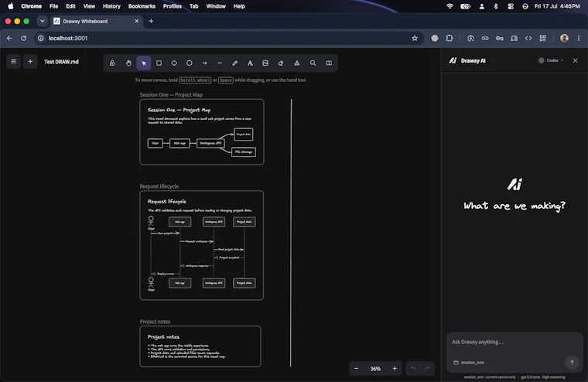
Task: Open the Codex model dropdown
Action: (x=551, y=60)
